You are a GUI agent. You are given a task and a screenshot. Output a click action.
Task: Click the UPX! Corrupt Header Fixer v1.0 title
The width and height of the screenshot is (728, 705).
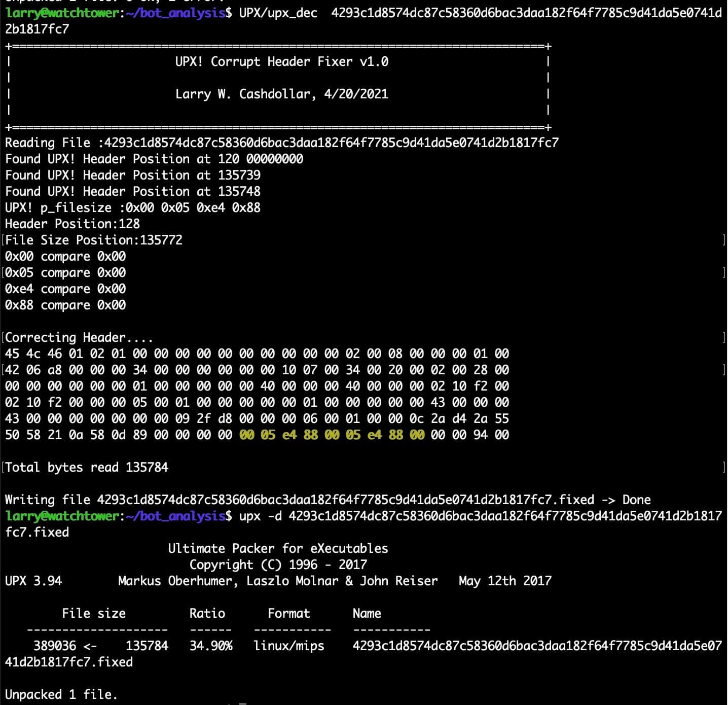tap(281, 62)
